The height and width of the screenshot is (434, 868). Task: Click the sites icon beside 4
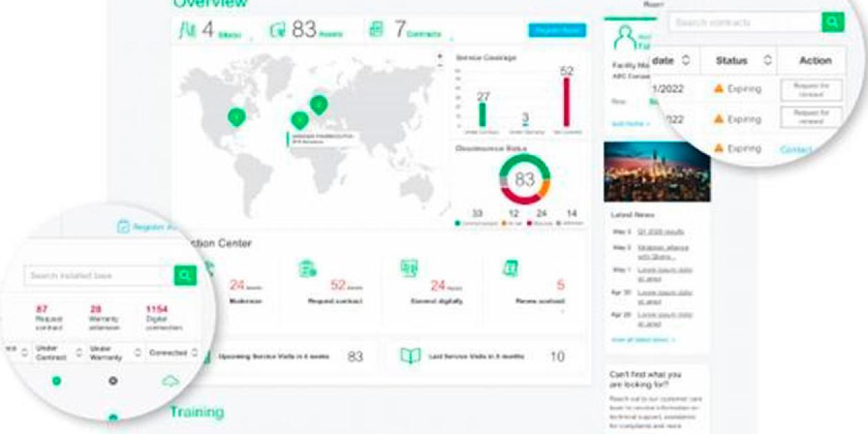pos(187,30)
